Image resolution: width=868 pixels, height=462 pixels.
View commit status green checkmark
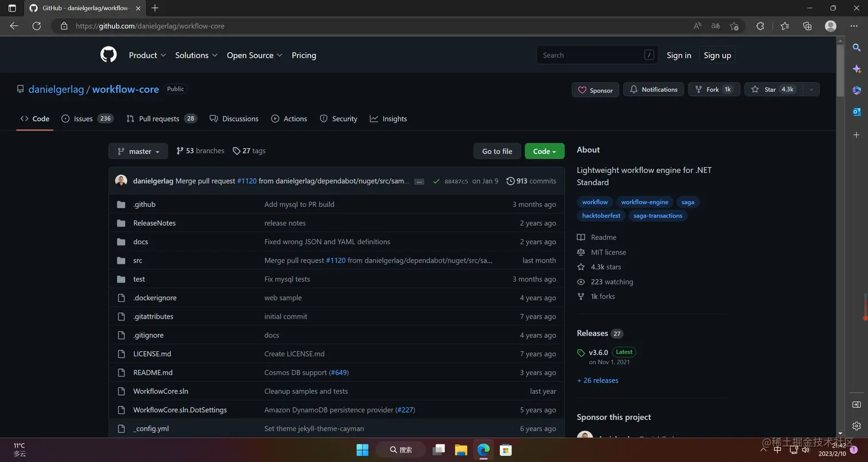point(436,181)
